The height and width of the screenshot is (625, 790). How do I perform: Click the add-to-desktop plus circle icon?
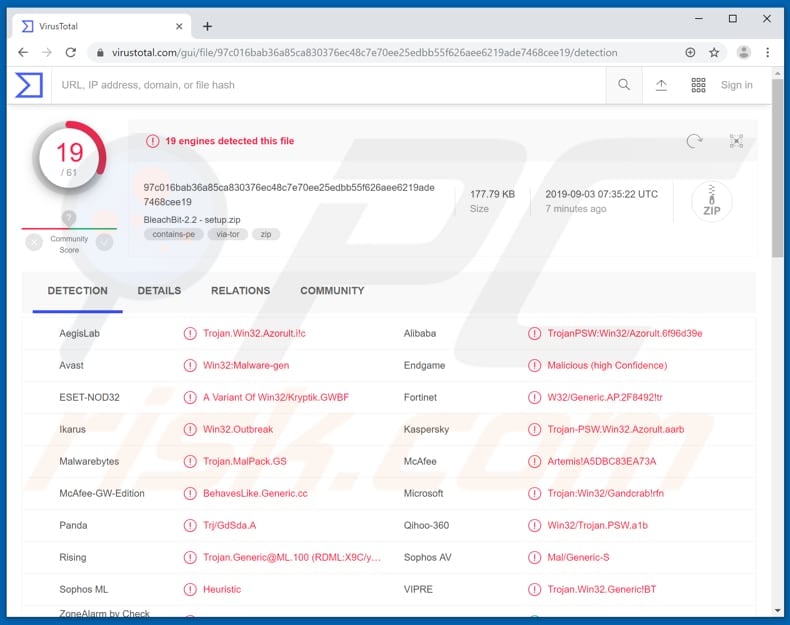[x=690, y=52]
